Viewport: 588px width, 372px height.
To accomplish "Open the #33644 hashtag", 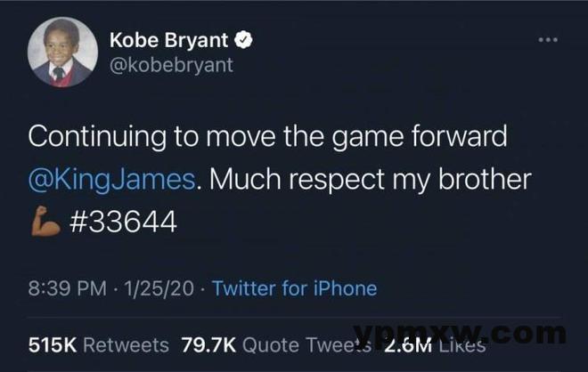I will click(123, 222).
